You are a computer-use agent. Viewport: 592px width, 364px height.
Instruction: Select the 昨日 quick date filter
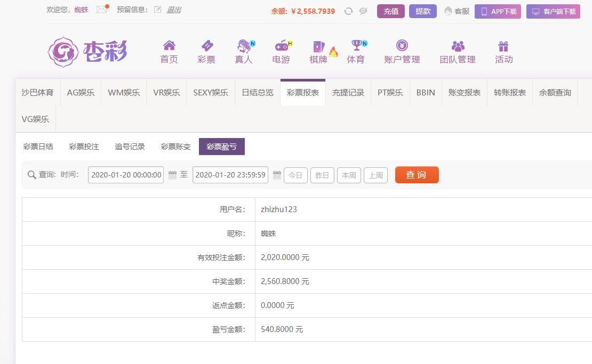click(x=322, y=175)
